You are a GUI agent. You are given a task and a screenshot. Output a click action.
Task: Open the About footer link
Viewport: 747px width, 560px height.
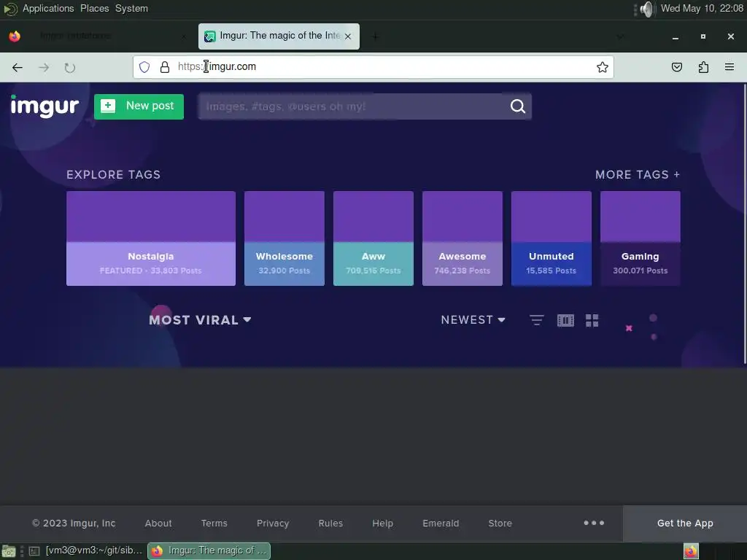(158, 524)
